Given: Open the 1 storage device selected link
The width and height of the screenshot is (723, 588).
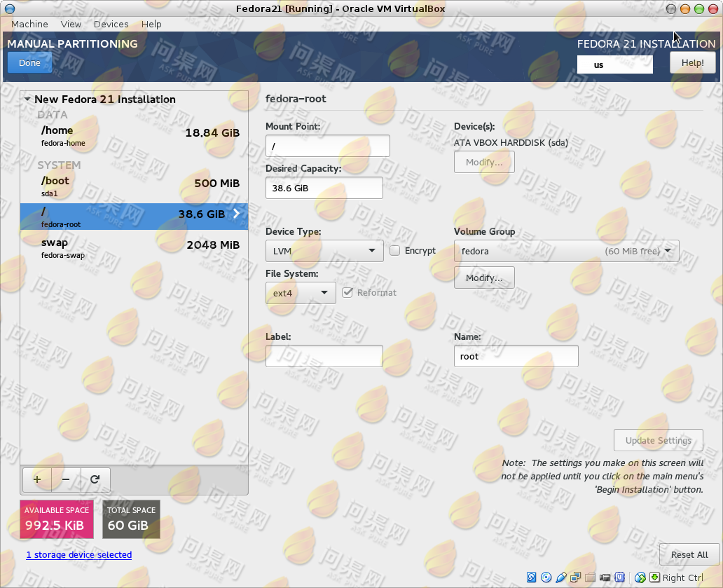Looking at the screenshot, I should coord(79,555).
